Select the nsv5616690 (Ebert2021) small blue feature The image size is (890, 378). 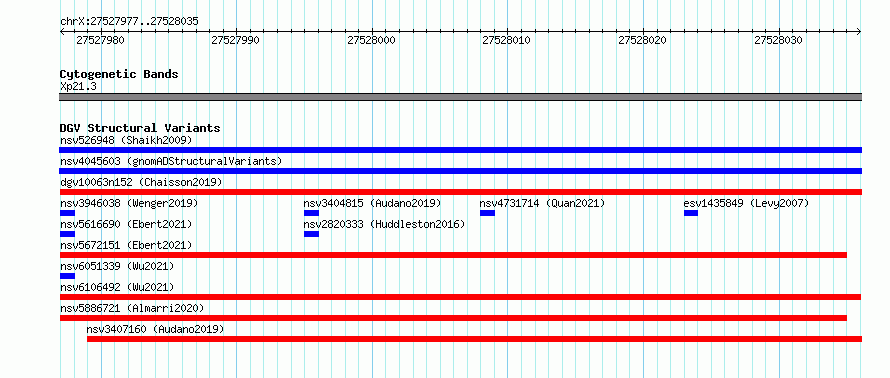point(67,234)
